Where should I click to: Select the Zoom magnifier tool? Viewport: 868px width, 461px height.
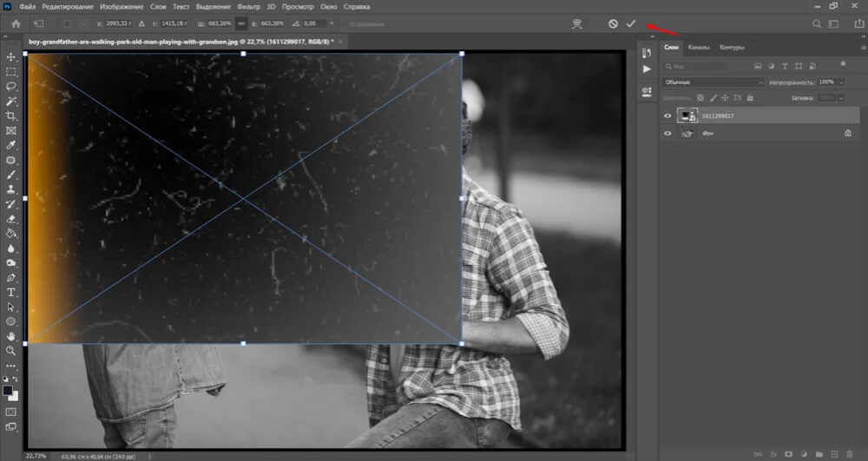pos(11,351)
